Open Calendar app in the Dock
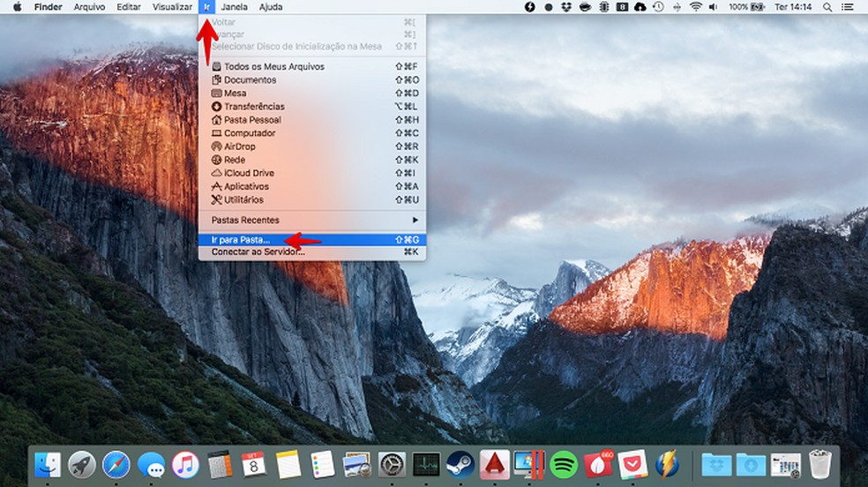This screenshot has height=487, width=868. [x=254, y=464]
